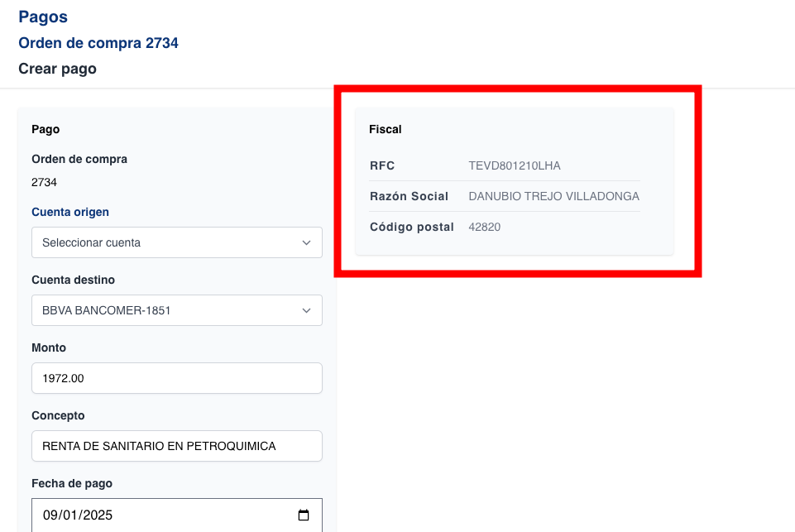Click the order number 2734 text
Image resolution: width=795 pixels, height=532 pixels.
[x=44, y=182]
